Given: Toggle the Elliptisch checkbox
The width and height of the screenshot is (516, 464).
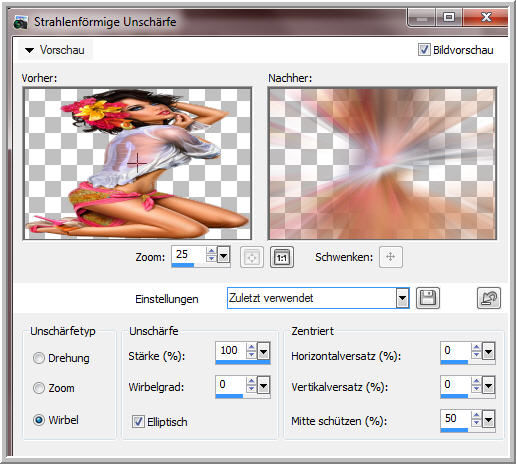Looking at the screenshot, I should coord(138,421).
